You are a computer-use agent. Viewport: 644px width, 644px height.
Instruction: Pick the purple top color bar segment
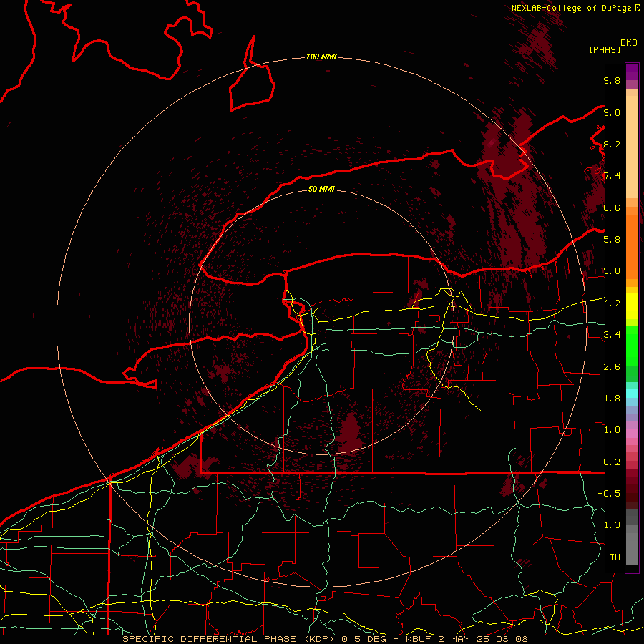tap(632, 72)
